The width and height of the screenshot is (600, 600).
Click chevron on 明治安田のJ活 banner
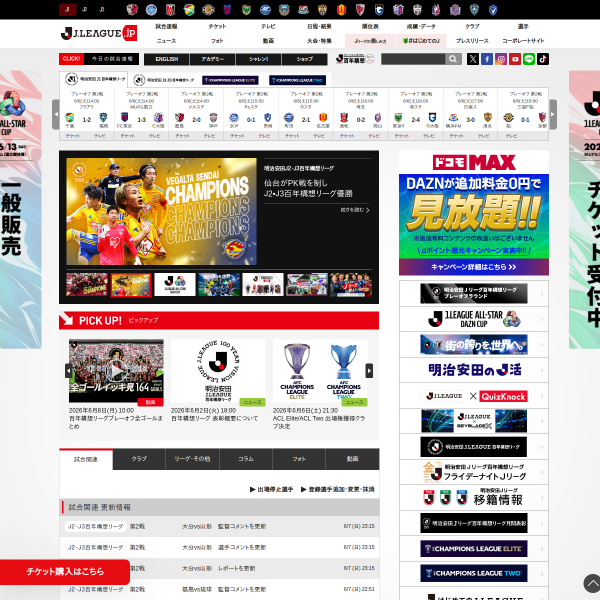pyautogui.click(x=542, y=370)
